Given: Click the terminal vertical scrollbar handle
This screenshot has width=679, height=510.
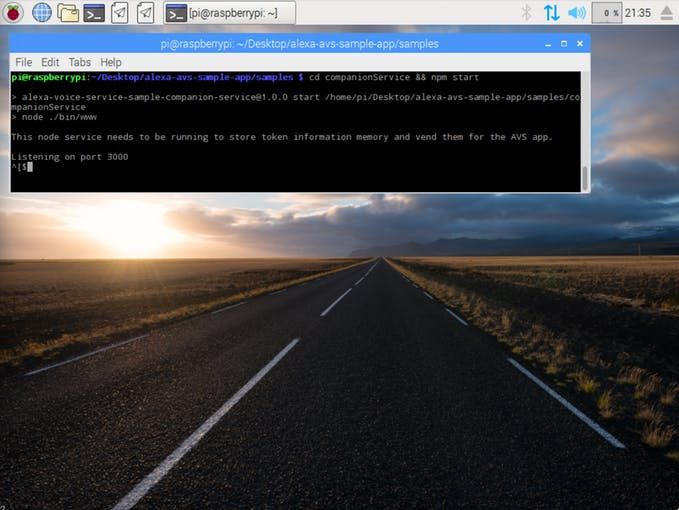Looking at the screenshot, I should [585, 178].
